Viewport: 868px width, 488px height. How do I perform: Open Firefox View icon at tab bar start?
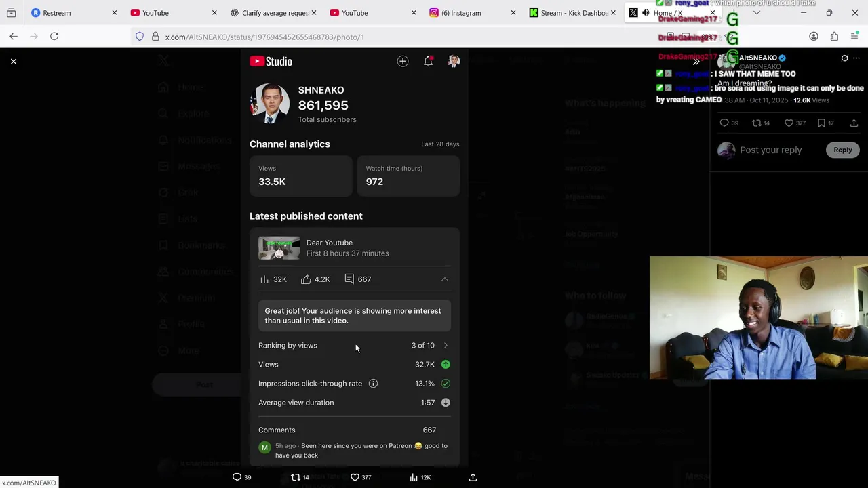point(12,13)
